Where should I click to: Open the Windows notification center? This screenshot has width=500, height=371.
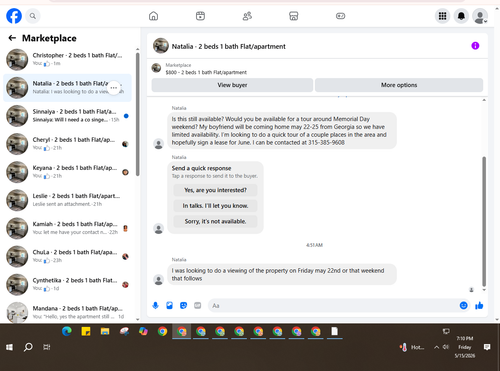(487, 347)
